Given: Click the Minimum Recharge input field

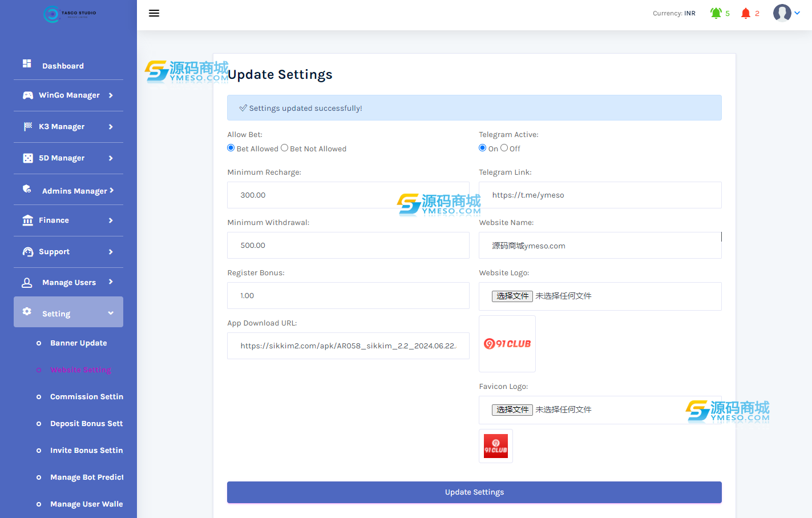Looking at the screenshot, I should [x=348, y=195].
